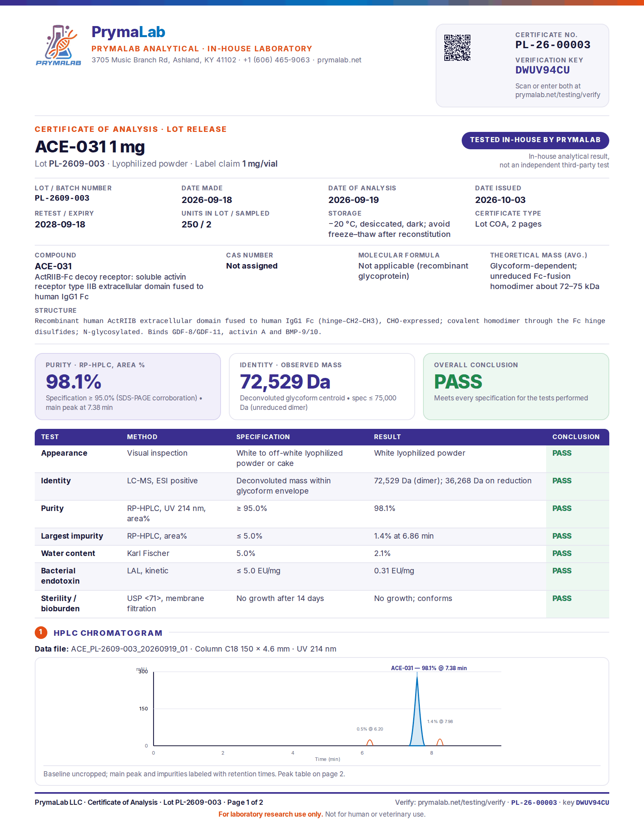Select verification key DWUV94CU in header box
Screen dimensions: 644x834
point(543,70)
